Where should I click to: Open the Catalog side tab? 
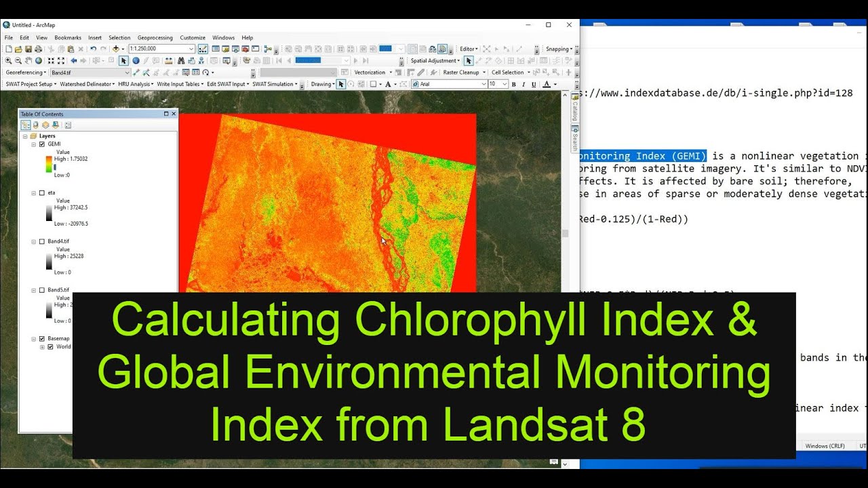click(x=575, y=107)
